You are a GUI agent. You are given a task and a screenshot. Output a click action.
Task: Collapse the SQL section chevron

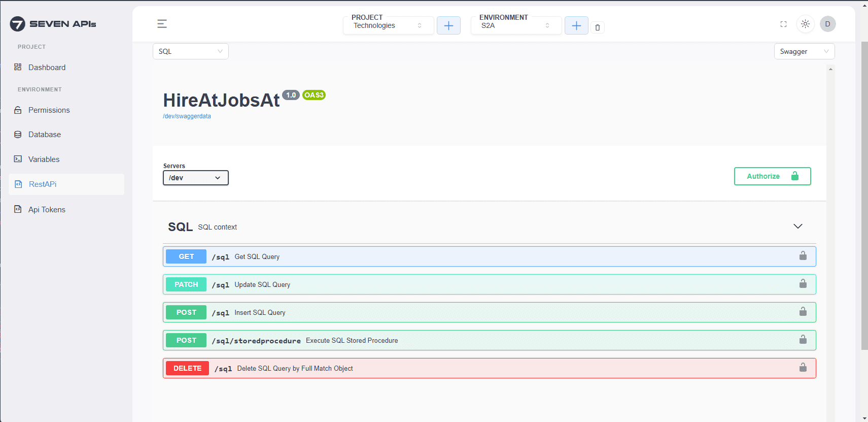pyautogui.click(x=797, y=226)
